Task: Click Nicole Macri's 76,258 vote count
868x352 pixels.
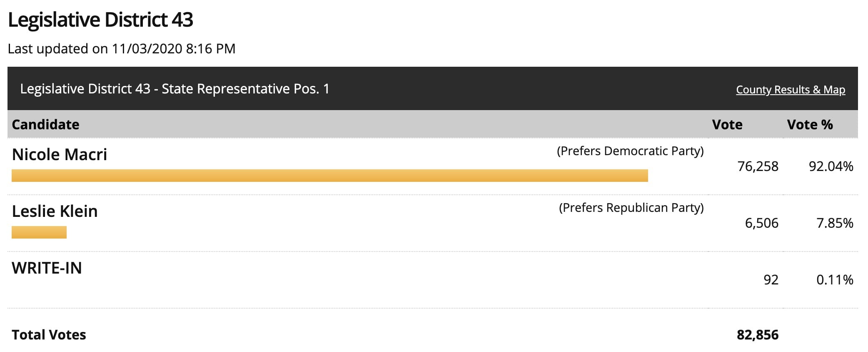Action: (757, 166)
